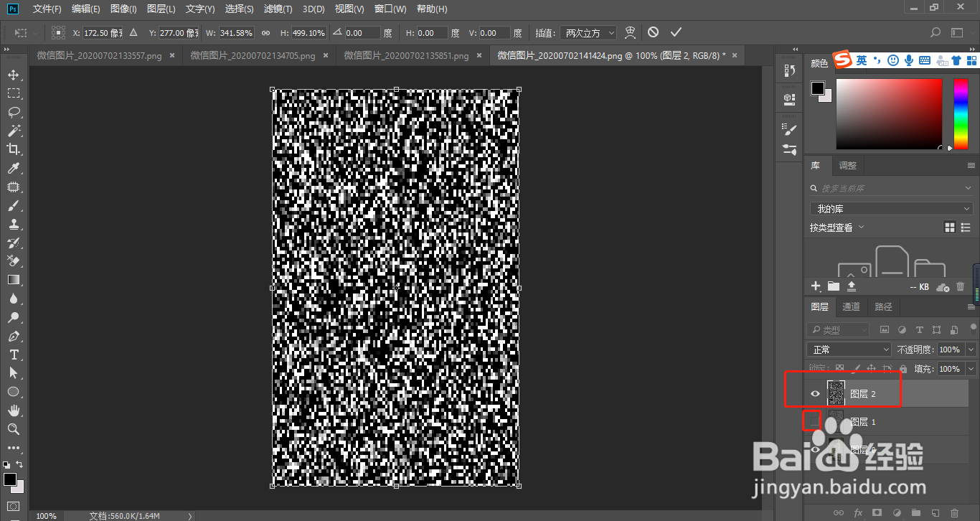The width and height of the screenshot is (980, 521).
Task: Click the W 341.58% width field
Action: point(236,33)
